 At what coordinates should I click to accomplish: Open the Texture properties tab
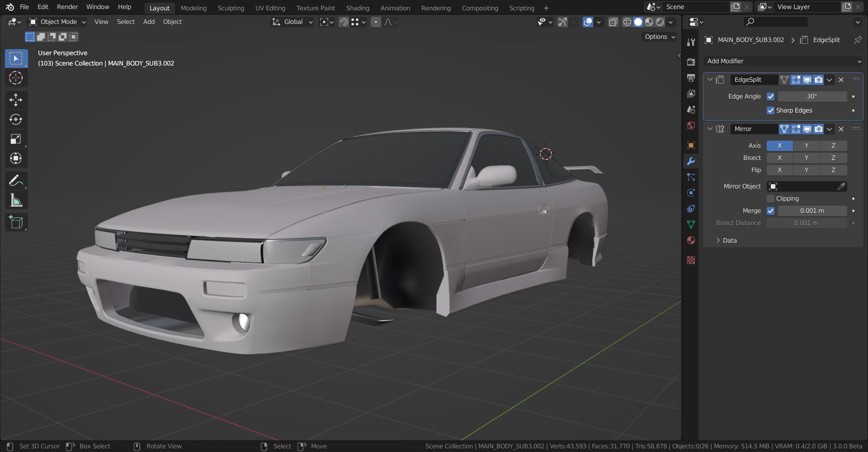point(691,260)
